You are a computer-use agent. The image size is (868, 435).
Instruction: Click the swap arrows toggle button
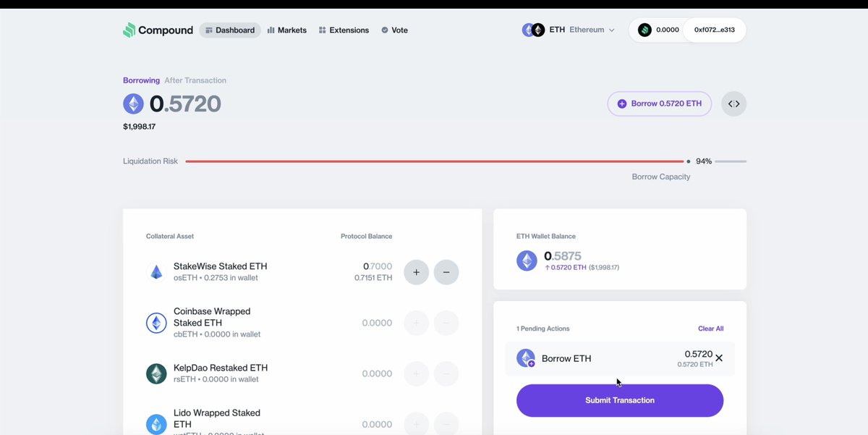[x=733, y=104]
